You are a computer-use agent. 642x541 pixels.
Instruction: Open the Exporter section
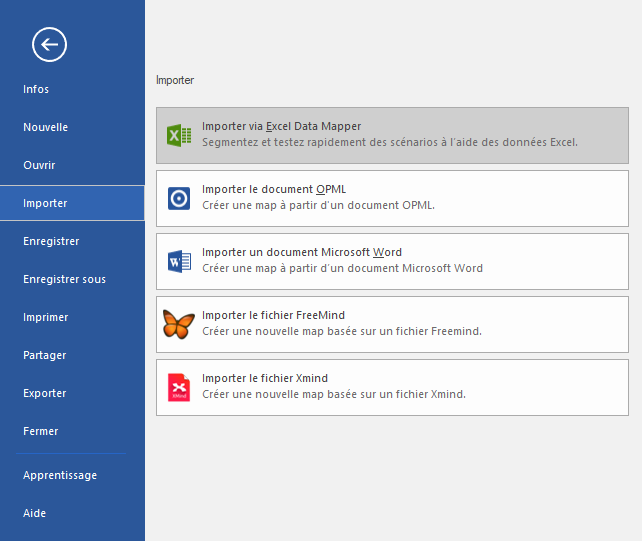click(45, 393)
